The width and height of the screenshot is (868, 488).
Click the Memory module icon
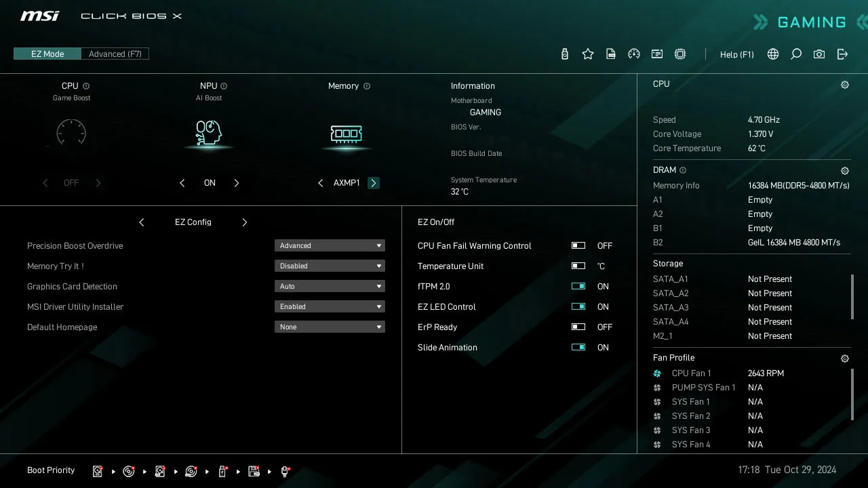tap(347, 134)
